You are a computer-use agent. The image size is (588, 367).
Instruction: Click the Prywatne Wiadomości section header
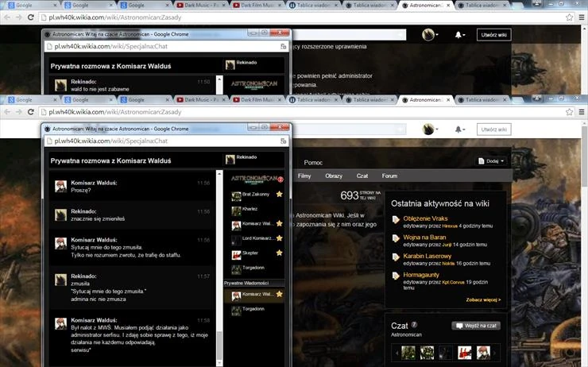pyautogui.click(x=254, y=283)
